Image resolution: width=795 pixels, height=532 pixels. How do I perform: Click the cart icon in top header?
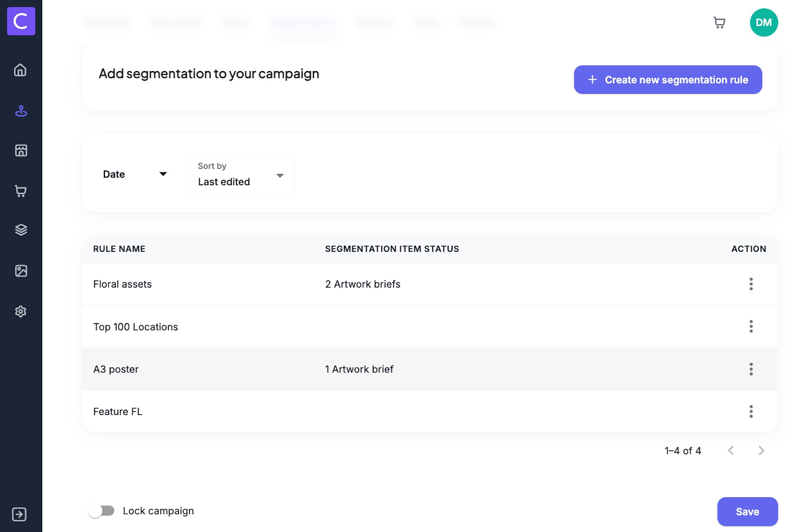[719, 23]
